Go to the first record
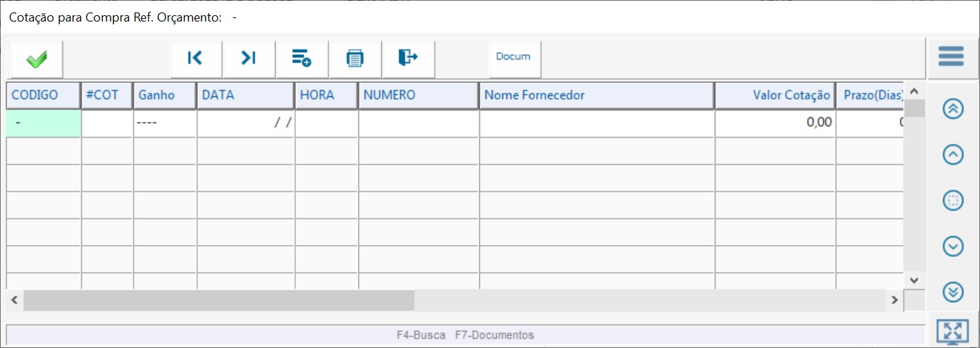 click(196, 59)
